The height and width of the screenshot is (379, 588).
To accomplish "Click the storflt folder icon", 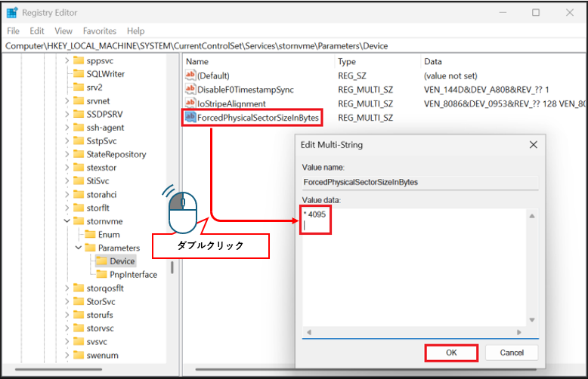I will point(79,208).
